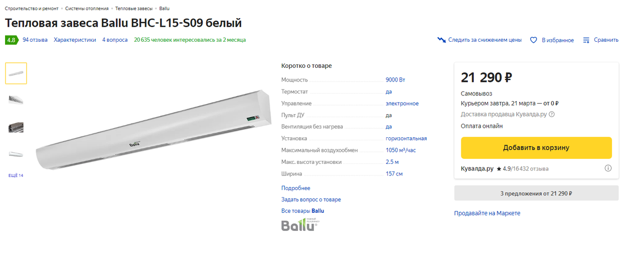Select the third product thumbnail
This screenshot has width=644, height=265.
coord(16,127)
